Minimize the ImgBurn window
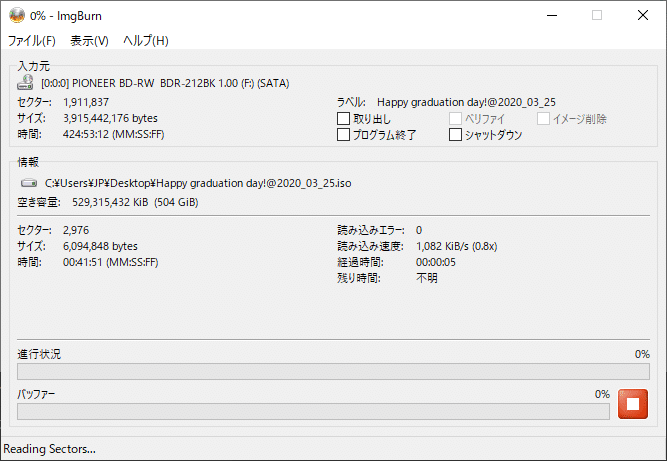Screen dimensions: 667x461 click(552, 16)
